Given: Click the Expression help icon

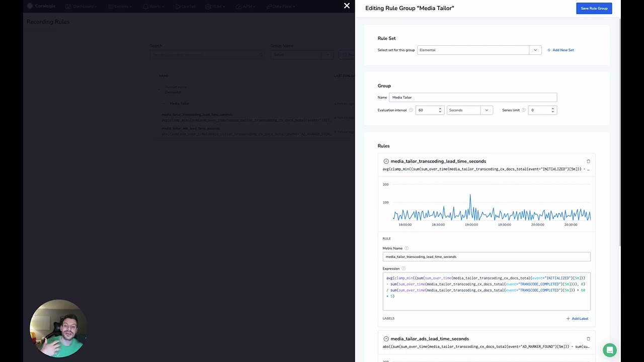Looking at the screenshot, I should coord(404,268).
